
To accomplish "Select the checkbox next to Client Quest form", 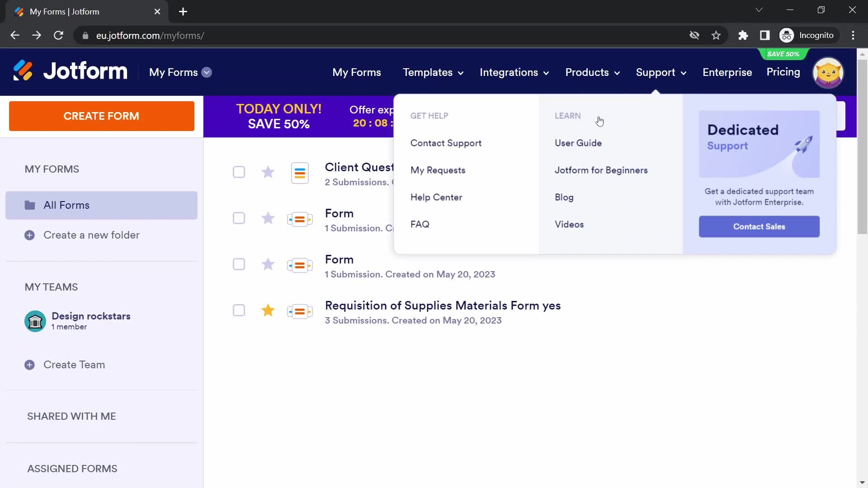I will [239, 172].
